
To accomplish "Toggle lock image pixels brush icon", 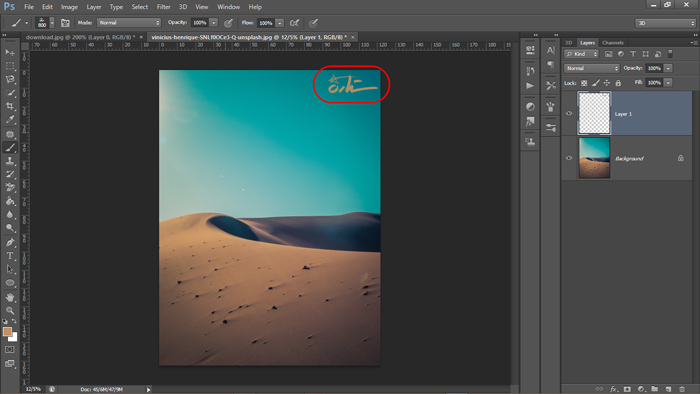I will pos(596,83).
